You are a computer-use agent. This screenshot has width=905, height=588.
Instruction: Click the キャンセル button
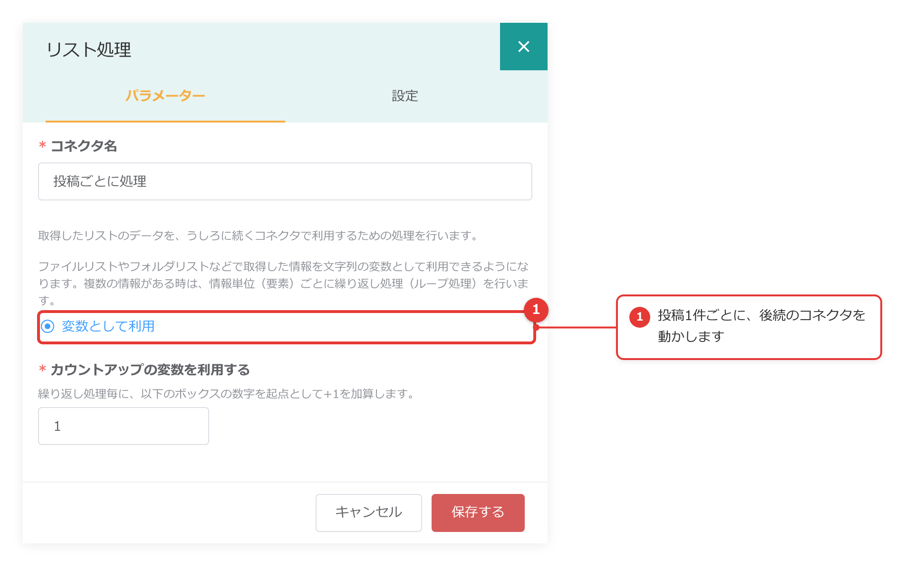pyautogui.click(x=368, y=512)
